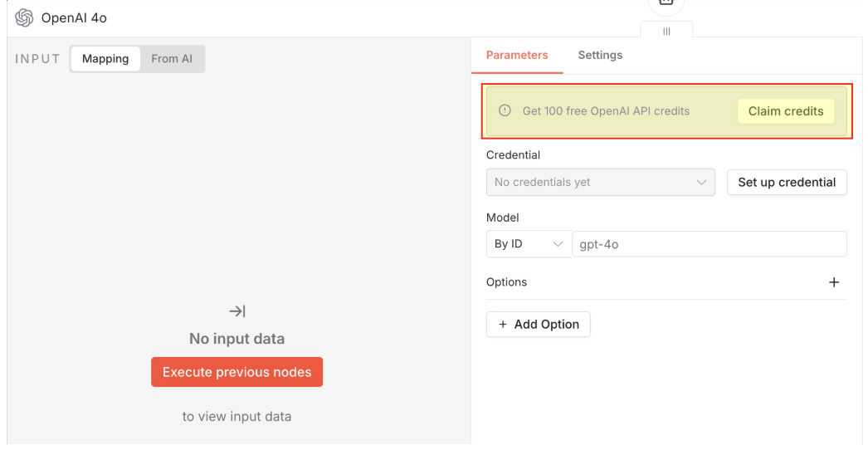Click the Add Option button

click(538, 324)
